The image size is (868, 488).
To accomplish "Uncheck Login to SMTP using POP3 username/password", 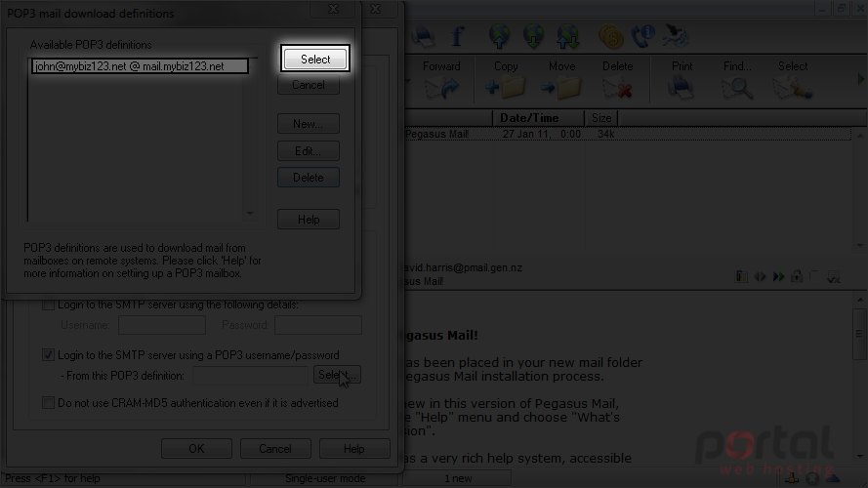I will click(48, 355).
